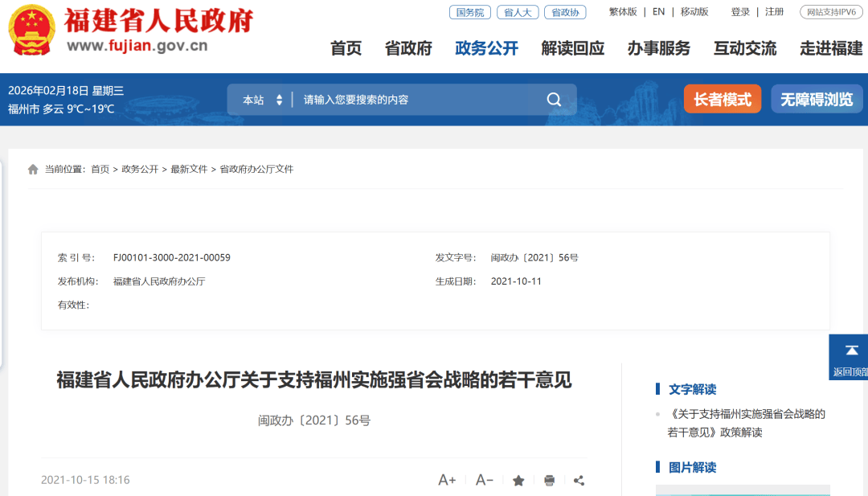Share the article via share icon
The height and width of the screenshot is (496, 868).
pos(579,481)
